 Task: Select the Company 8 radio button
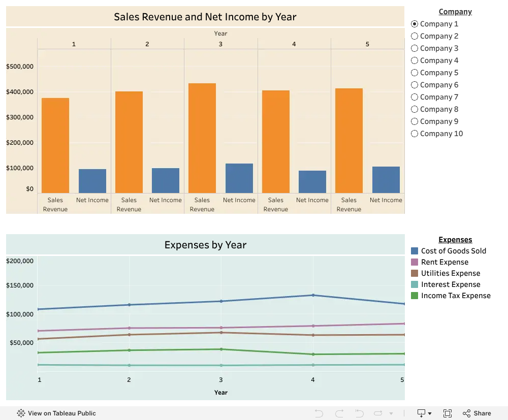point(415,109)
